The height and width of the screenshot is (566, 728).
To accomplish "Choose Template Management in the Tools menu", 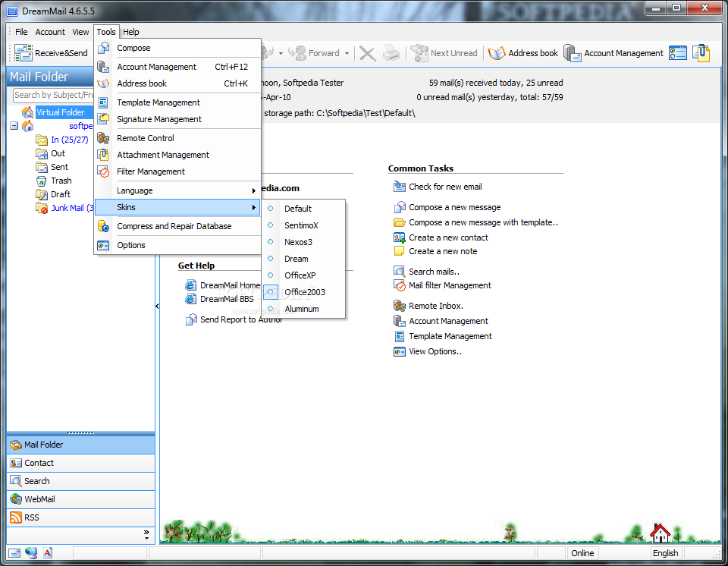I will (x=177, y=102).
